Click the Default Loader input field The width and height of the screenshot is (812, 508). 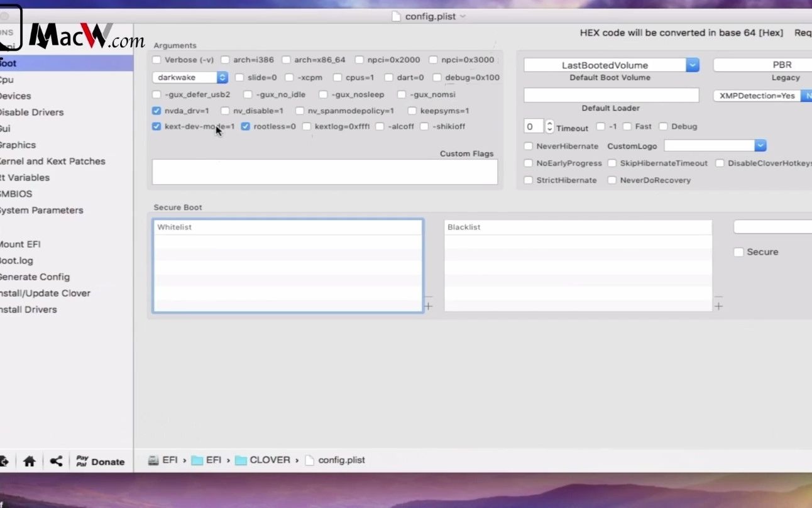tap(612, 95)
